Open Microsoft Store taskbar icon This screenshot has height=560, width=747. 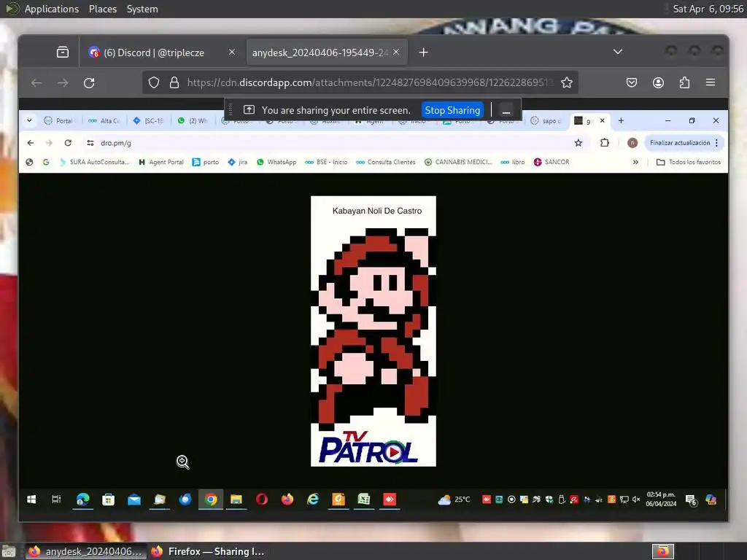coord(109,499)
